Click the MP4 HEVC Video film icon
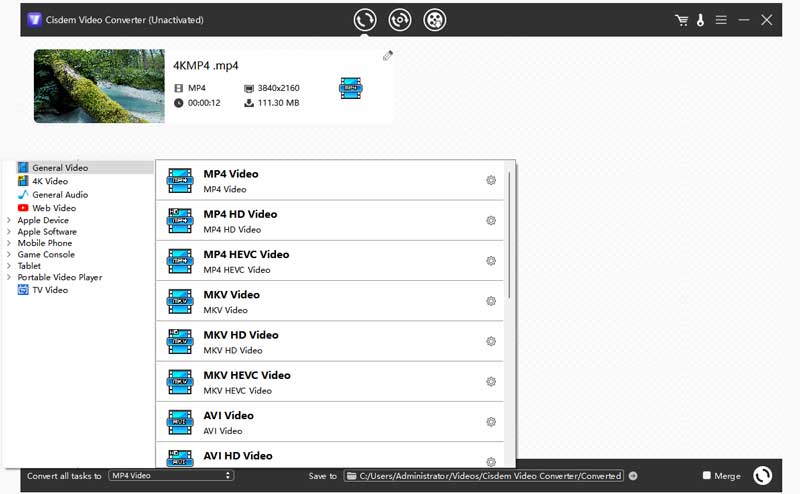The width and height of the screenshot is (800, 494). (x=180, y=261)
